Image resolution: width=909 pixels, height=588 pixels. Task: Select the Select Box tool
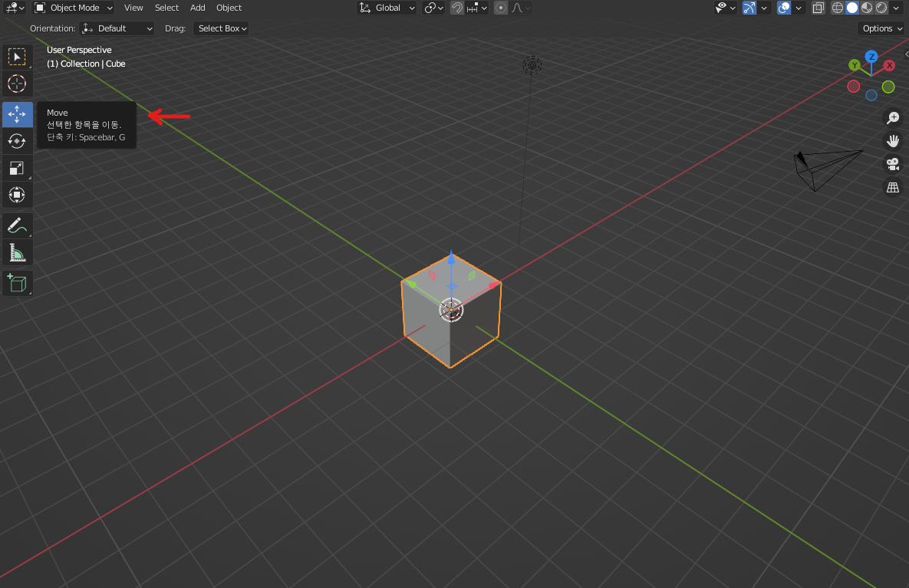pyautogui.click(x=17, y=57)
